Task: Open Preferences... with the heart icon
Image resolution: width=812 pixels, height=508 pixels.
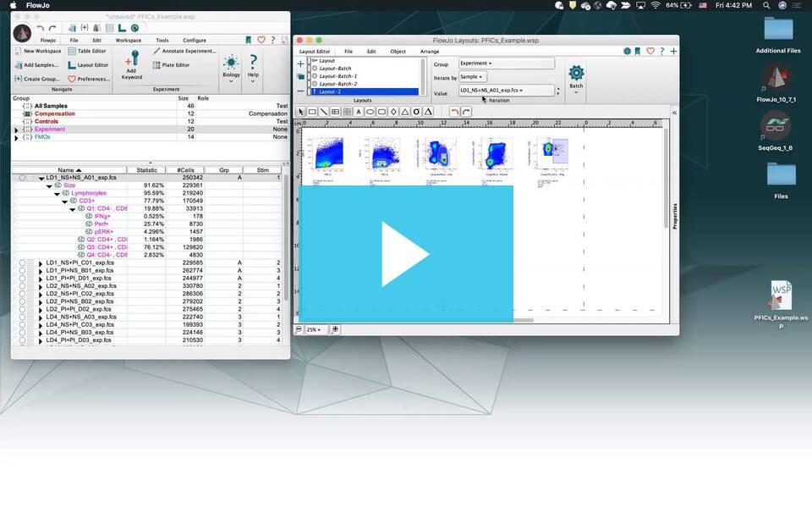Action: click(89, 80)
